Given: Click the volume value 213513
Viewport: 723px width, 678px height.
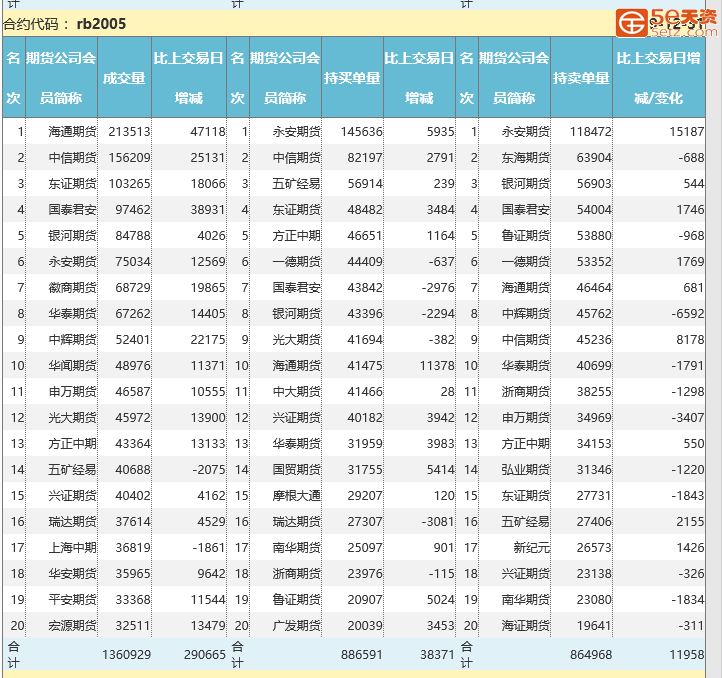Looking at the screenshot, I should [x=130, y=132].
